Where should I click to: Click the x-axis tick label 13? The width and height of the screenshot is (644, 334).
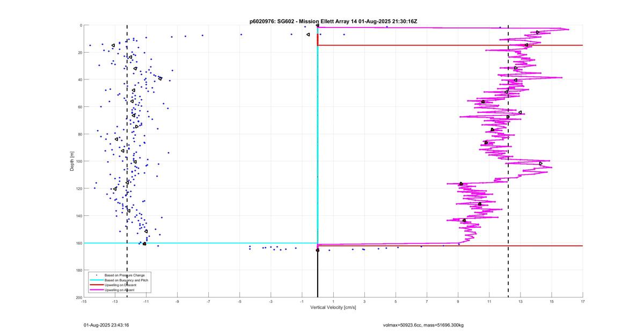(520, 302)
